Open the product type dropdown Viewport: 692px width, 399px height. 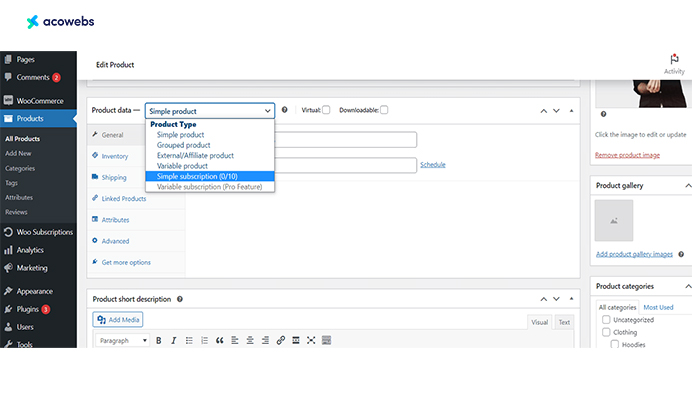pos(210,111)
